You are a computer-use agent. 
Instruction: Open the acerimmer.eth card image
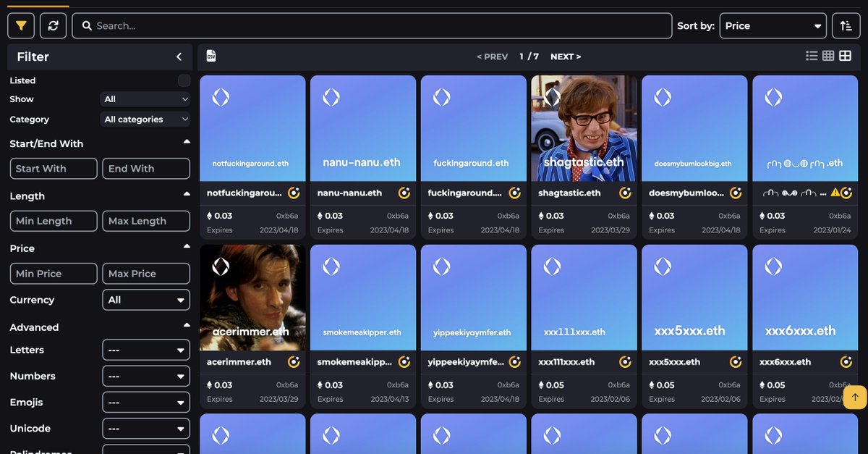click(x=252, y=298)
